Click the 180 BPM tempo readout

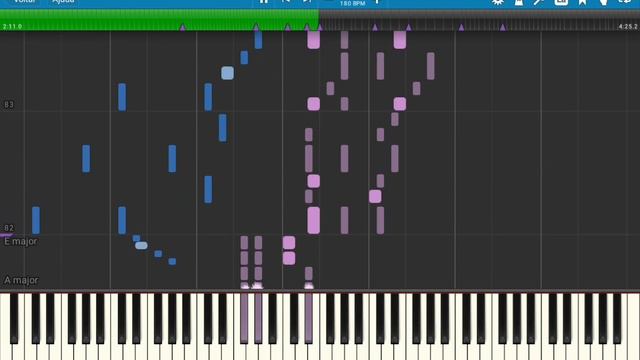352,3
